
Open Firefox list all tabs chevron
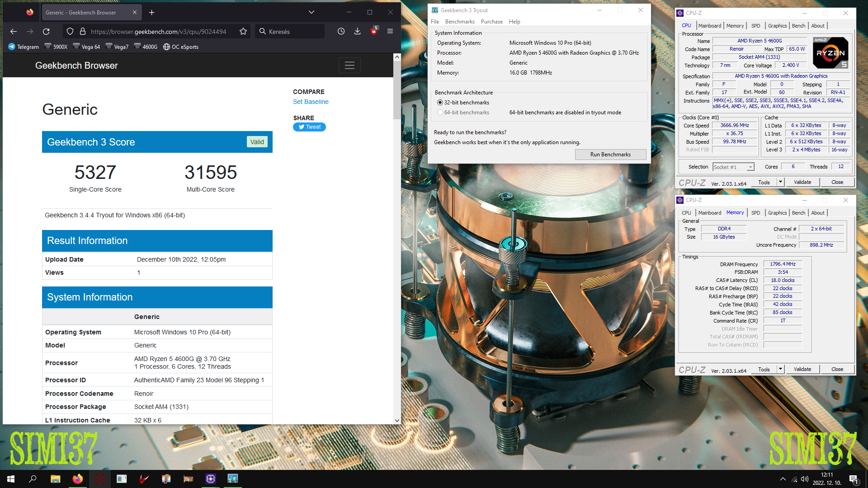[x=311, y=12]
